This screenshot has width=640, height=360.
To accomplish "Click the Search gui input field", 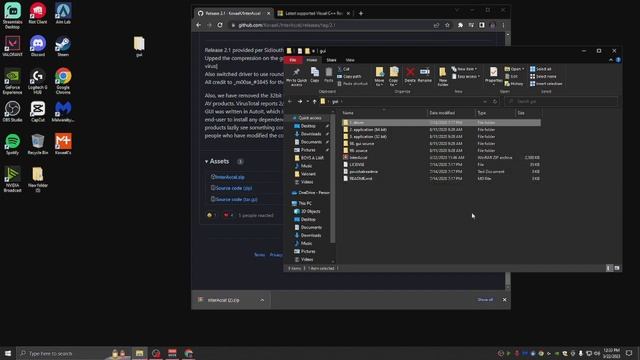I will (x=561, y=101).
